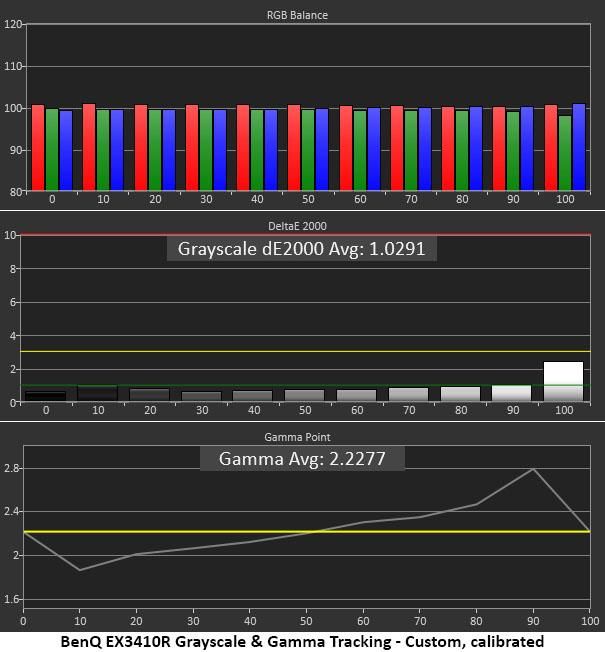This screenshot has height=652, width=605.
Task: Click the 'Gamma Avg: 2.2277' label
Action: 302,459
